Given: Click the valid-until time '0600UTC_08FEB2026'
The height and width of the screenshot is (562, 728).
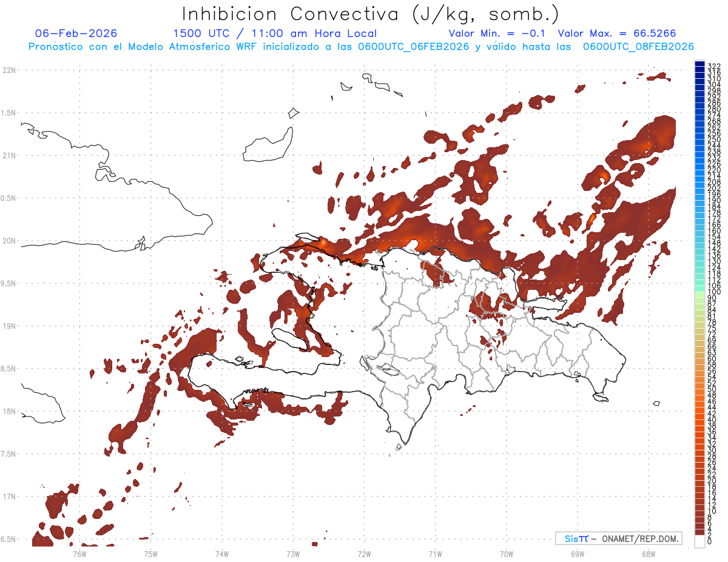Looking at the screenshot, I should (638, 47).
